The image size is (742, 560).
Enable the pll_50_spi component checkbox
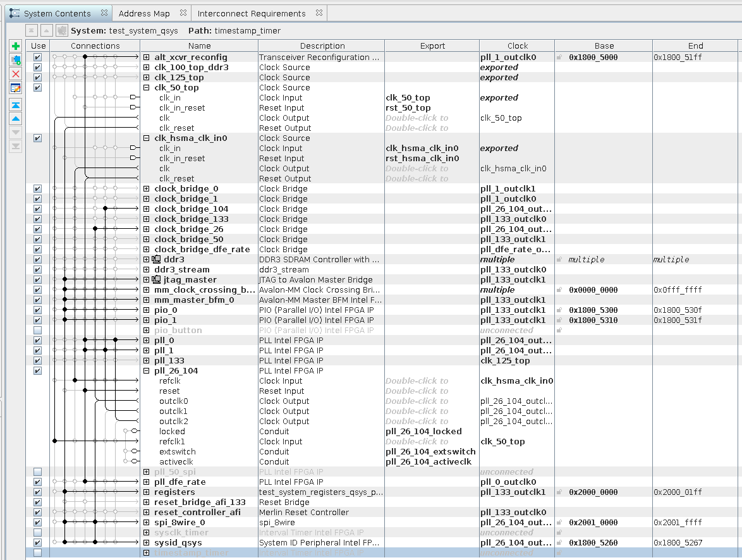coord(38,472)
